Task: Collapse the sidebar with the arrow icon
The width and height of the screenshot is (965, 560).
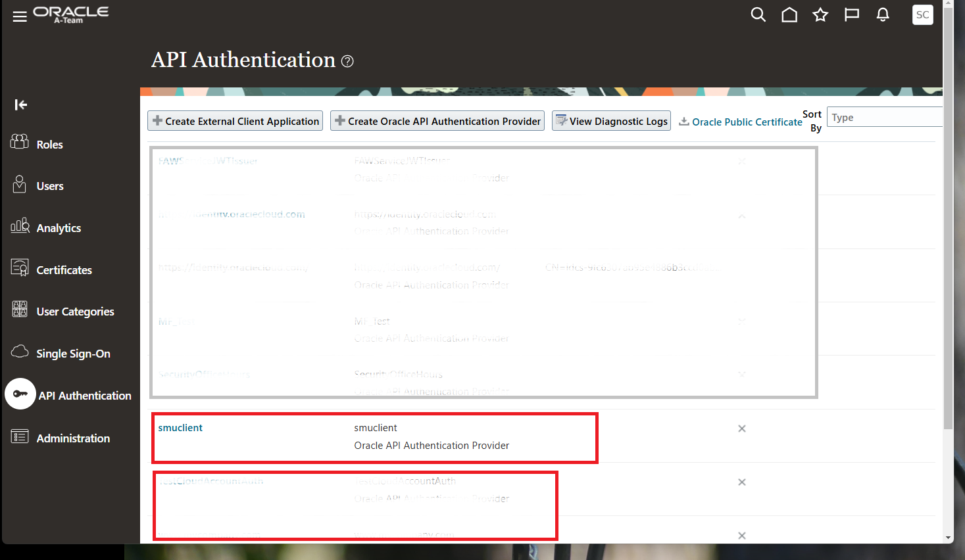Action: 21,105
